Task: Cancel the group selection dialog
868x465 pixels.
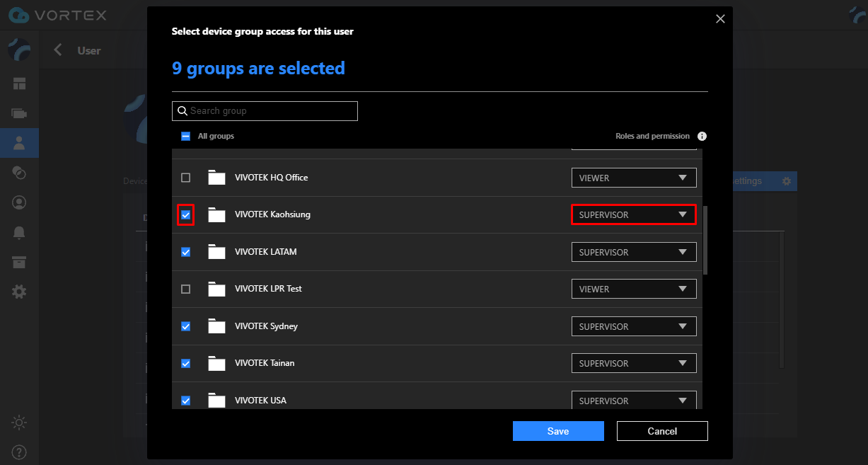Action: click(662, 431)
